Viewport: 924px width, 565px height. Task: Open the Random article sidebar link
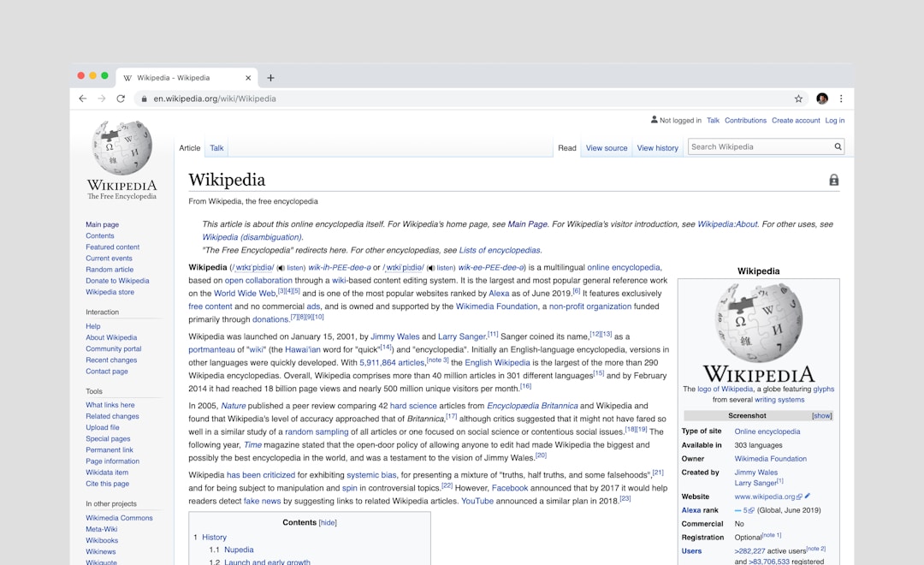click(110, 270)
